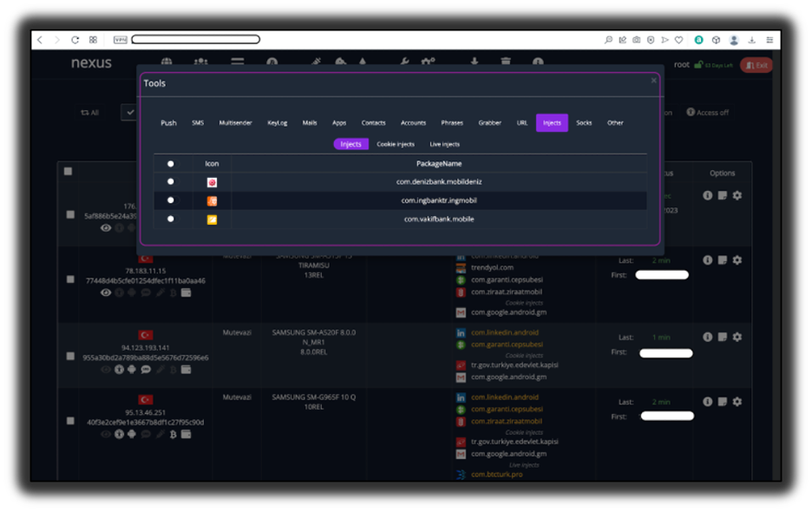This screenshot has height=512, width=812.
Task: Select the highlighted Injects main tab
Action: 552,123
